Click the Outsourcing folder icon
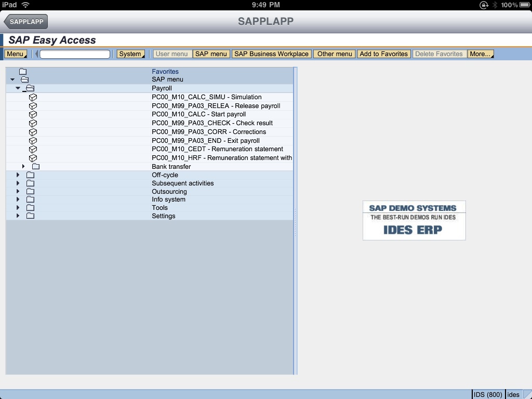 [x=31, y=191]
